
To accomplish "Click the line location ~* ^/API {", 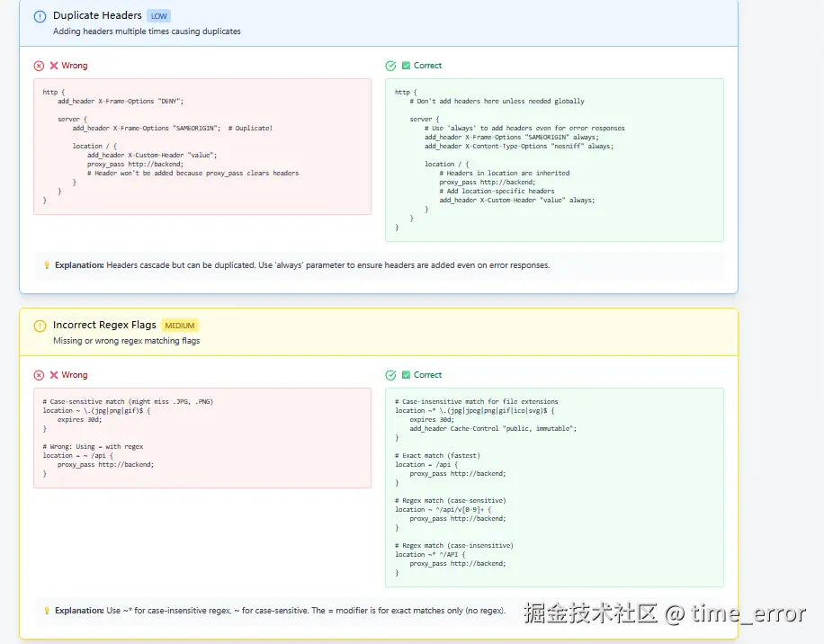I will (x=430, y=554).
